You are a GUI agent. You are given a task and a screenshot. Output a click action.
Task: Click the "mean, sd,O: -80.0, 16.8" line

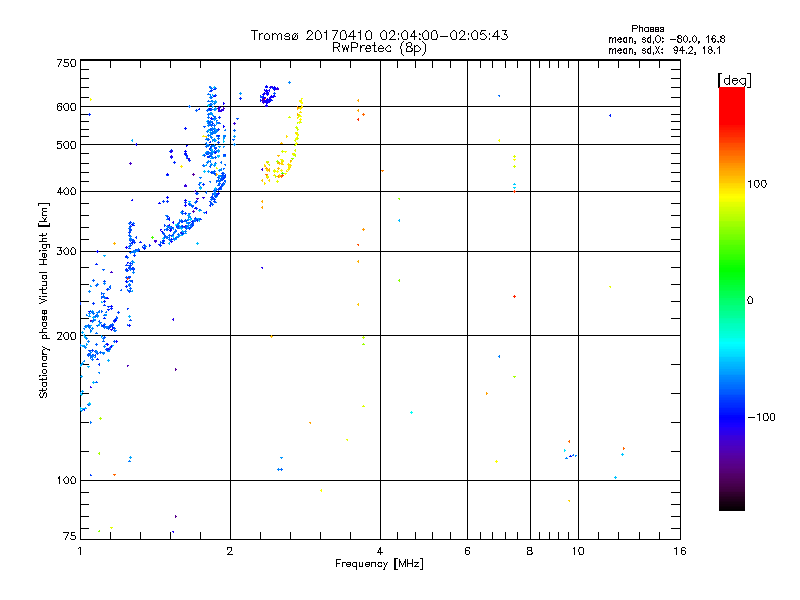click(x=666, y=39)
